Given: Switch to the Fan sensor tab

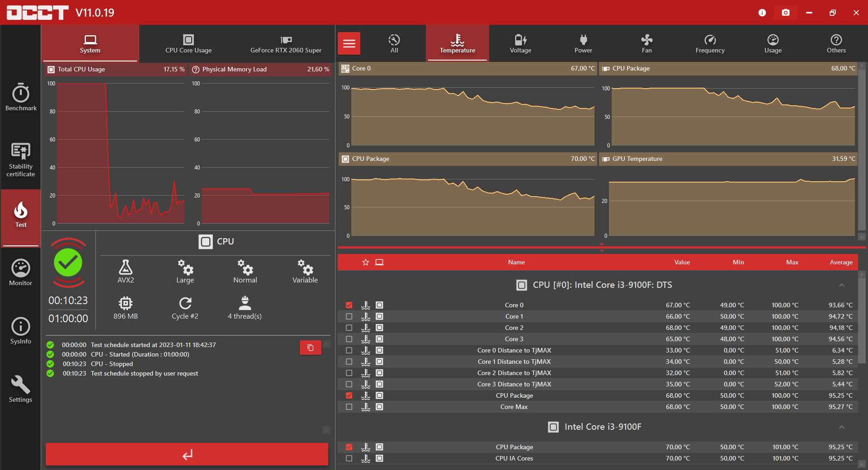Looking at the screenshot, I should pos(646,43).
